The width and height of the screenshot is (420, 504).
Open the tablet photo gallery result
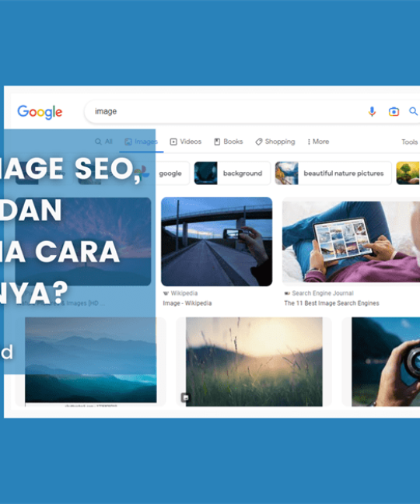tap(351, 242)
